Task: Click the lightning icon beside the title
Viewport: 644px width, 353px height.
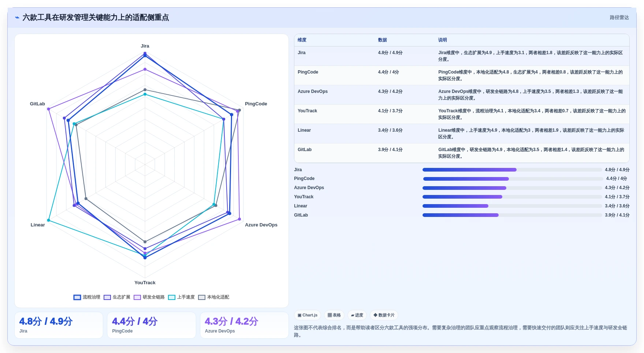Action: pos(17,18)
